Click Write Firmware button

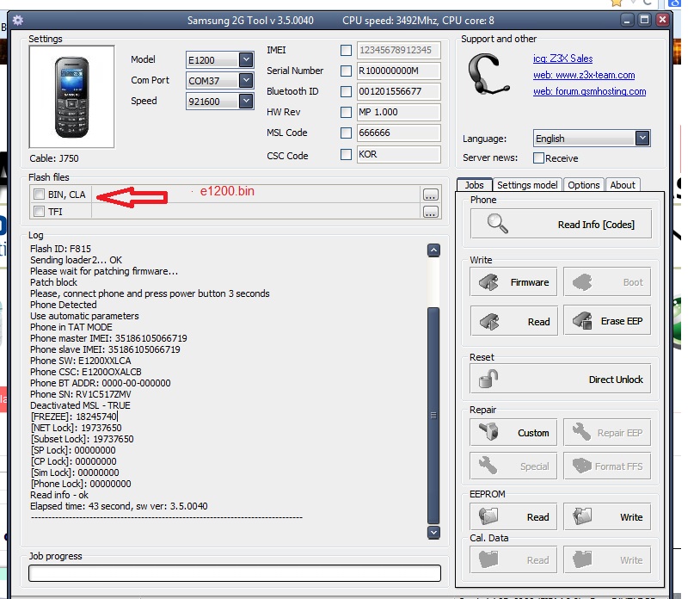click(x=513, y=281)
